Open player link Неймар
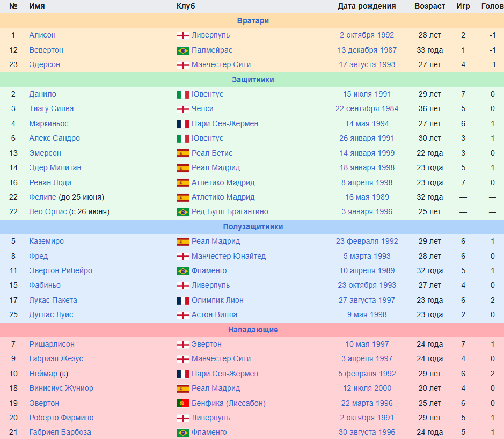This screenshot has width=504, height=439. pos(43,374)
